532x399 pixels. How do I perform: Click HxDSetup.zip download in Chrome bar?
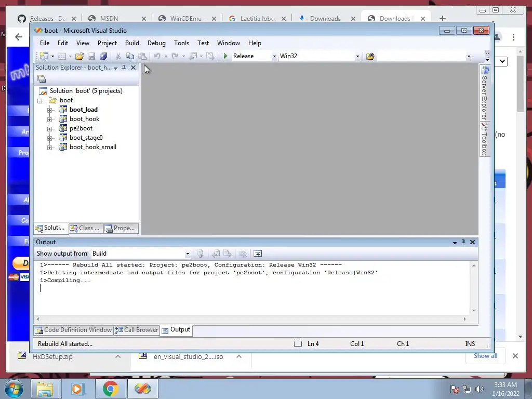(52, 356)
